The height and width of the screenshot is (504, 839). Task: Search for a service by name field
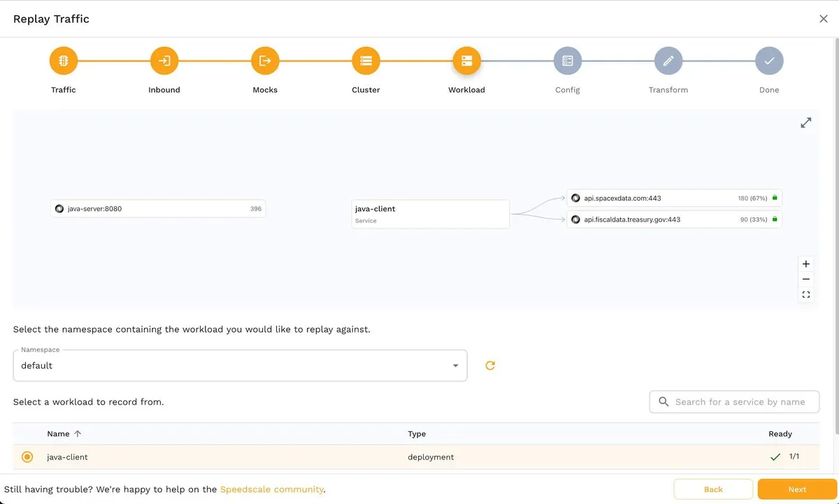coord(740,402)
